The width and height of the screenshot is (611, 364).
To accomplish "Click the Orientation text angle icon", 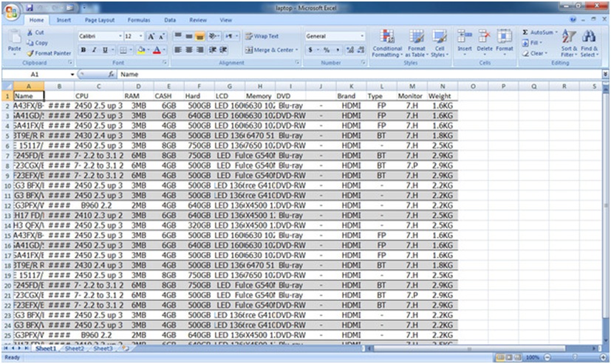I will 213,36.
